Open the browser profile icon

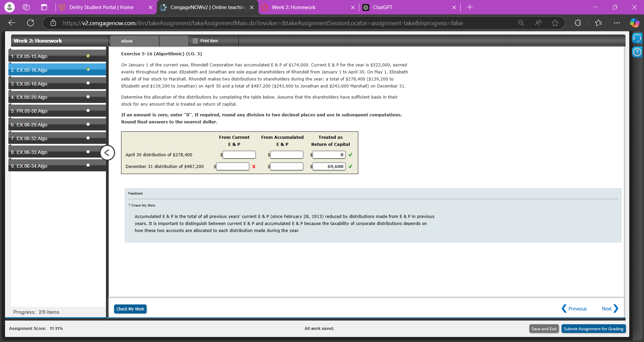coord(9,7)
